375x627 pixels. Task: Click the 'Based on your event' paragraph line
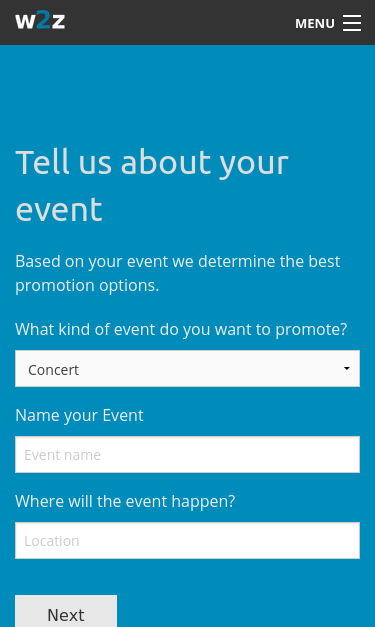click(x=178, y=262)
